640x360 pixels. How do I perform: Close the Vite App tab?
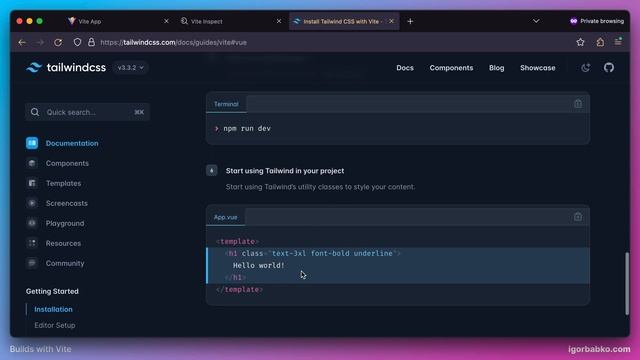pos(166,21)
